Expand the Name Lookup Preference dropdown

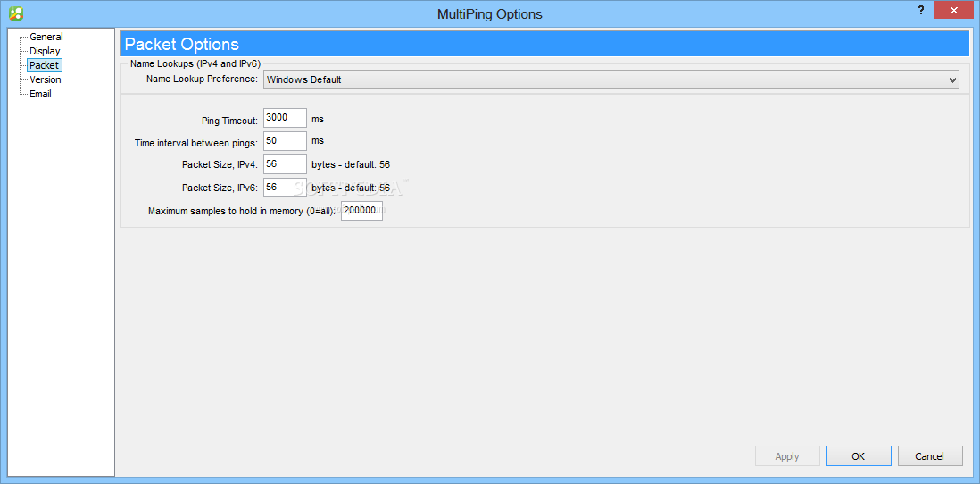click(611, 79)
